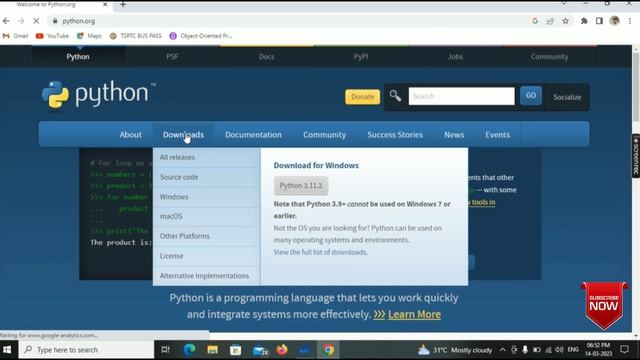The width and height of the screenshot is (640, 360).
Task: Select License from Downloads menu
Action: 207,256
